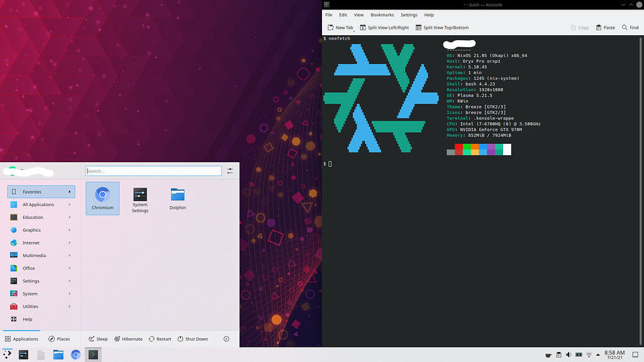Open the Bookmarks menu in Konsole
Image resolution: width=644 pixels, height=362 pixels.
[382, 14]
